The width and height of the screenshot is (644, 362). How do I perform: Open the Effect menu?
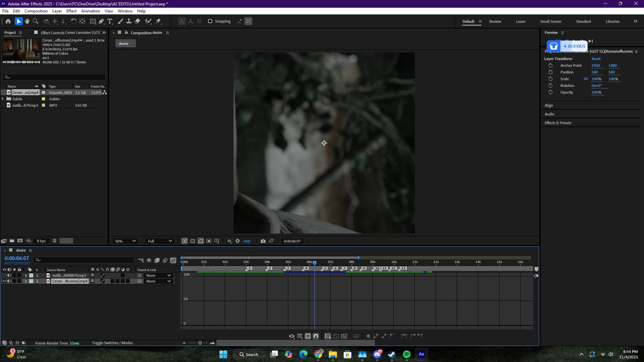coord(71,11)
